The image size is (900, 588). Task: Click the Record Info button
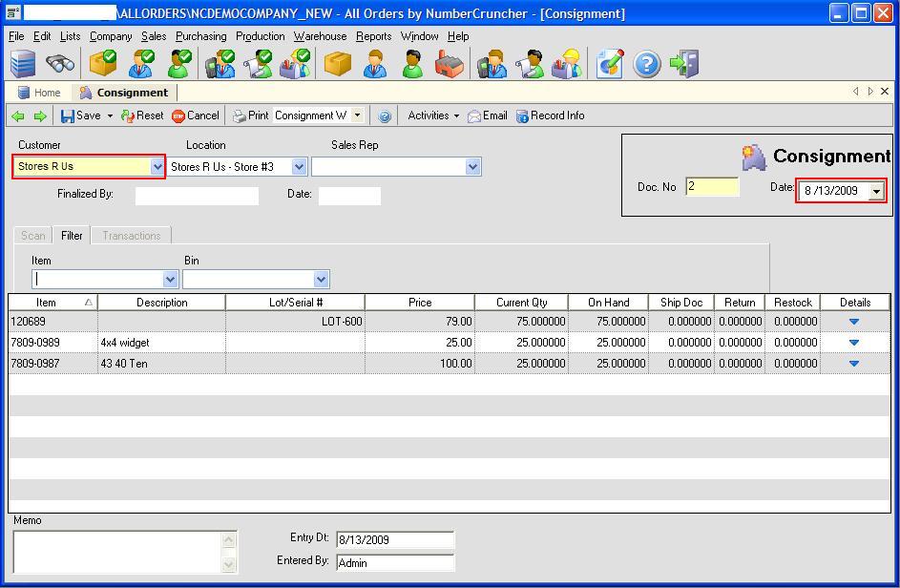[551, 115]
